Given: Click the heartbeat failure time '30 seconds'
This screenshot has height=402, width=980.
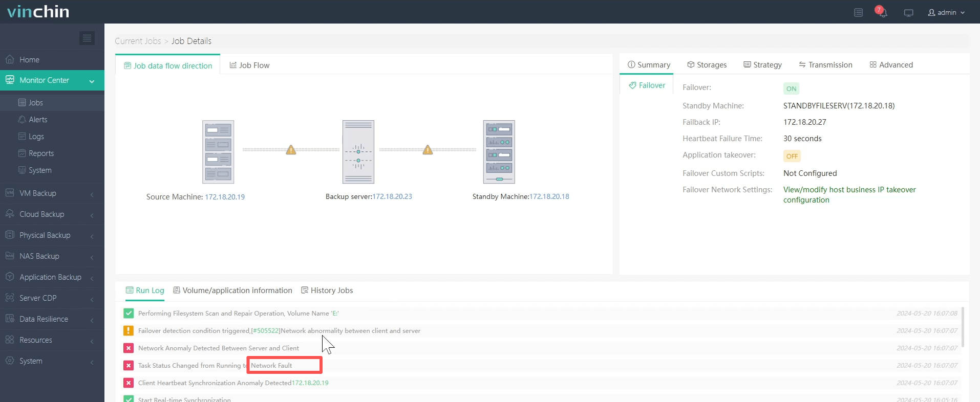Looking at the screenshot, I should [802, 139].
